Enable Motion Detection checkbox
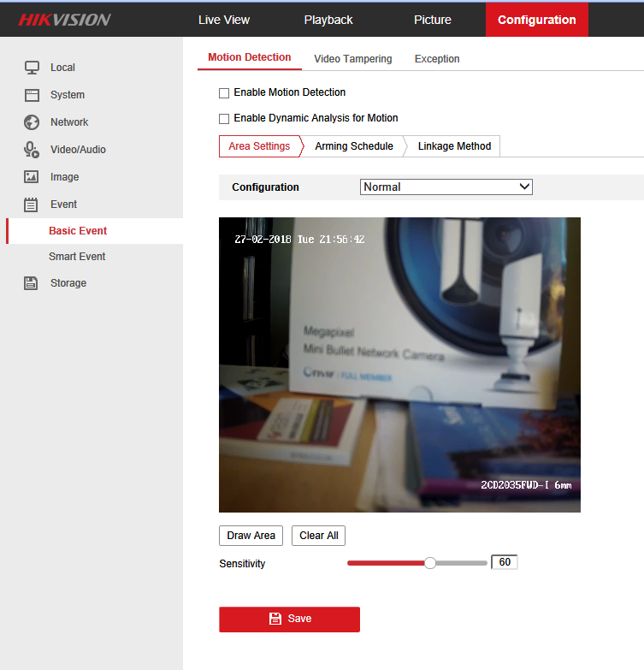Screen dimensions: 644x670 224,92
